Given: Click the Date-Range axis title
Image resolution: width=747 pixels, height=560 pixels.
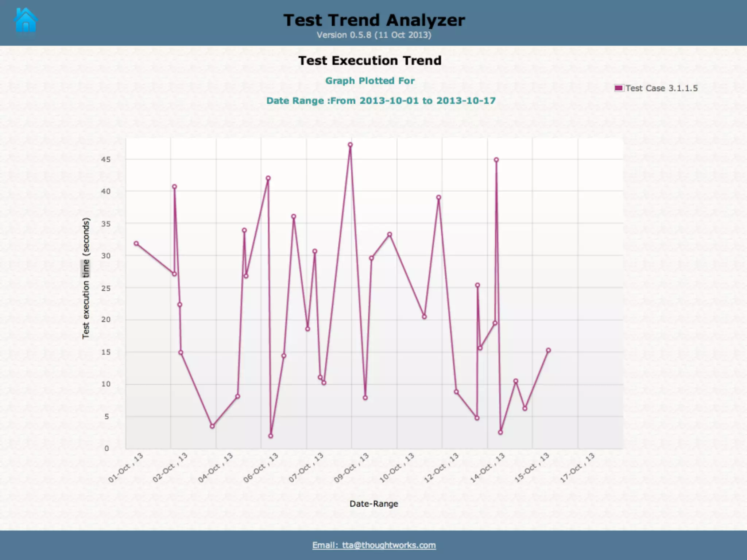Looking at the screenshot, I should 373,504.
